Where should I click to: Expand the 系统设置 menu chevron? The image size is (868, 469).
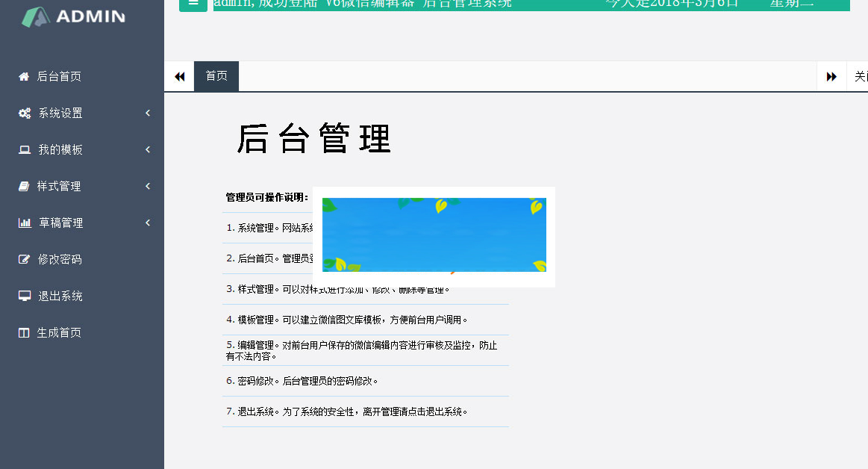147,113
